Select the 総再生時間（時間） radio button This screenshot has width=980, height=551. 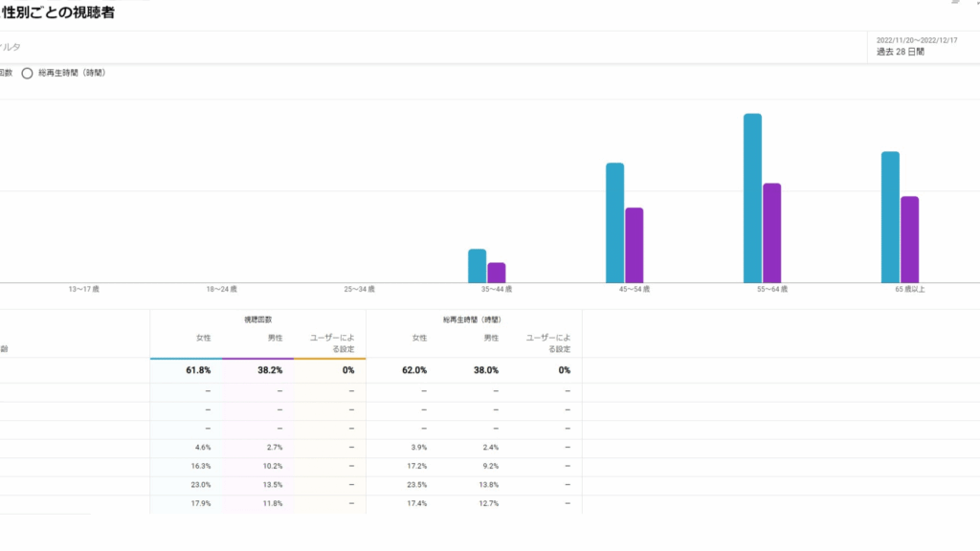click(x=28, y=73)
